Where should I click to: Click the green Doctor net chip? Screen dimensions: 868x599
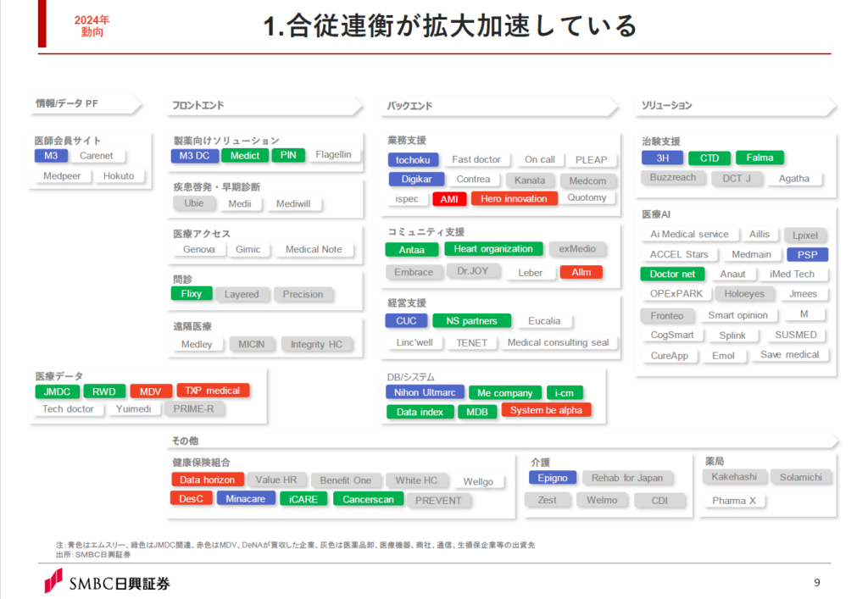pyautogui.click(x=672, y=274)
